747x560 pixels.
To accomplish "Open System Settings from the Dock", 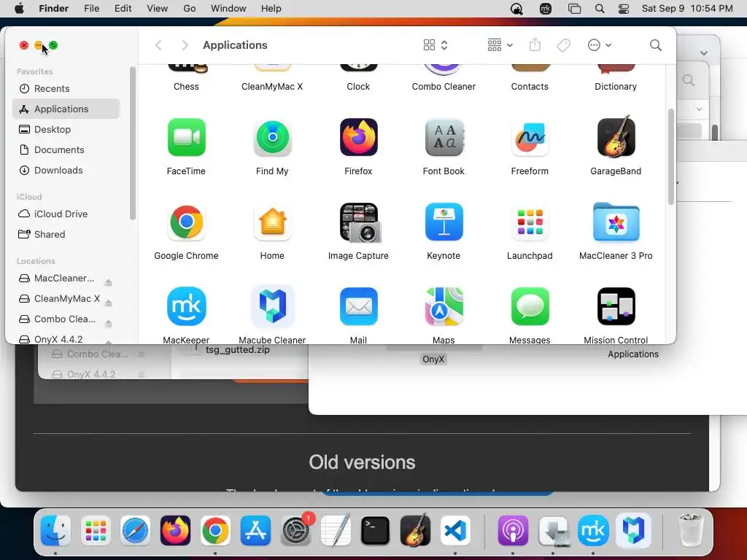I will pos(296,530).
